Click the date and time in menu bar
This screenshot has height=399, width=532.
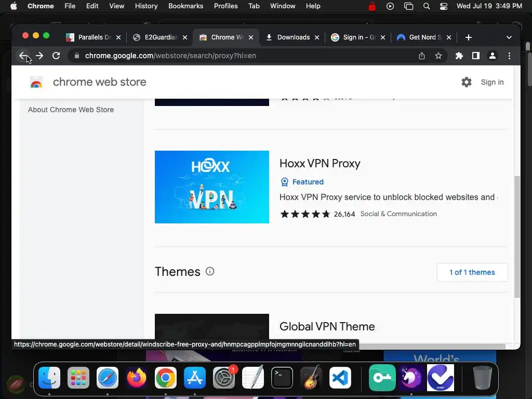pyautogui.click(x=489, y=6)
